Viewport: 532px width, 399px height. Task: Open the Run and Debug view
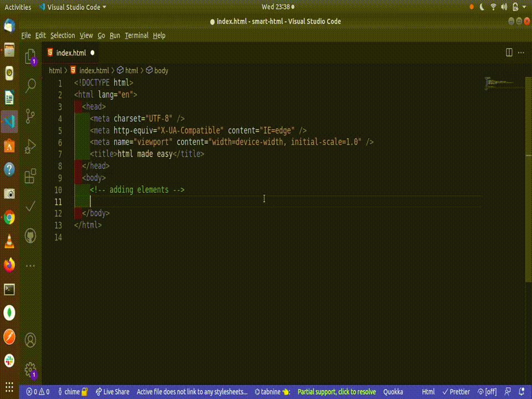coord(30,146)
